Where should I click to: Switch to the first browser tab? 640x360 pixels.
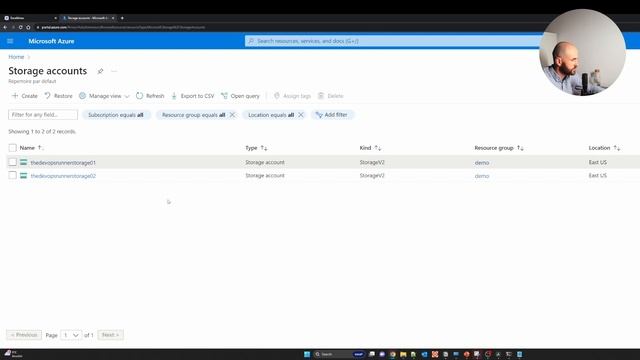[x=29, y=18]
